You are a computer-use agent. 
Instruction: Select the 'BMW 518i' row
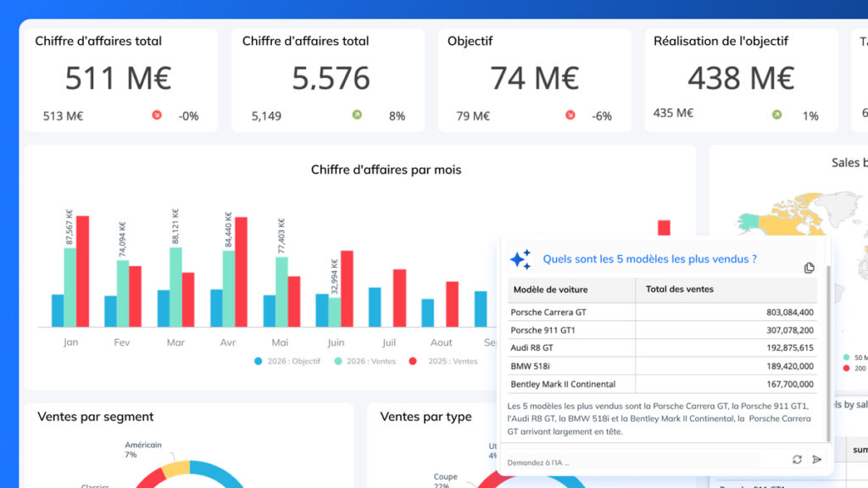click(662, 366)
